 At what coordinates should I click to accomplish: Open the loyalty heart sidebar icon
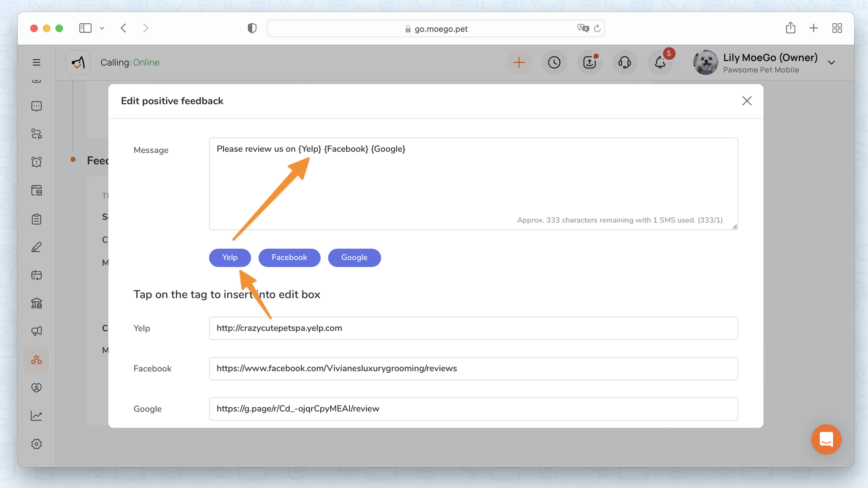tap(36, 388)
